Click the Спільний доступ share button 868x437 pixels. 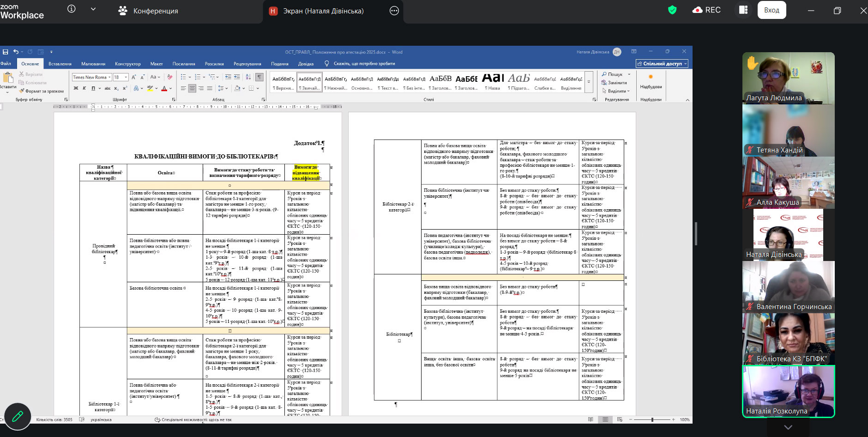[x=662, y=64]
